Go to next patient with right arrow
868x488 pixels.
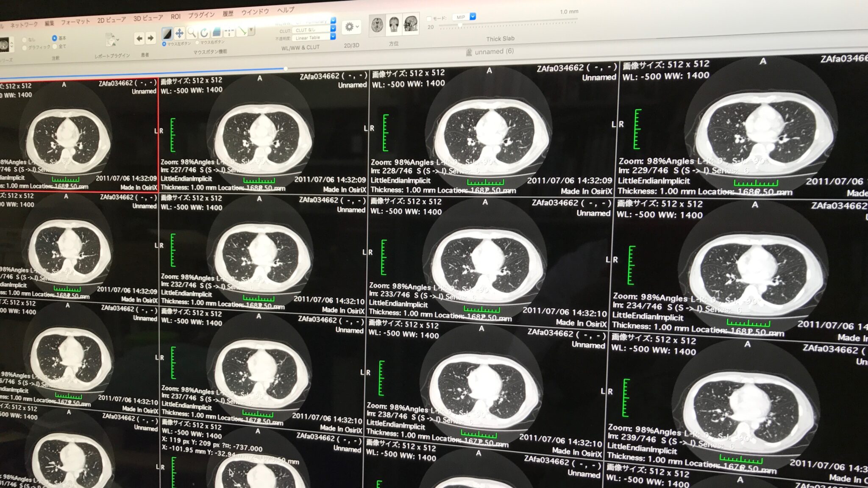point(150,38)
